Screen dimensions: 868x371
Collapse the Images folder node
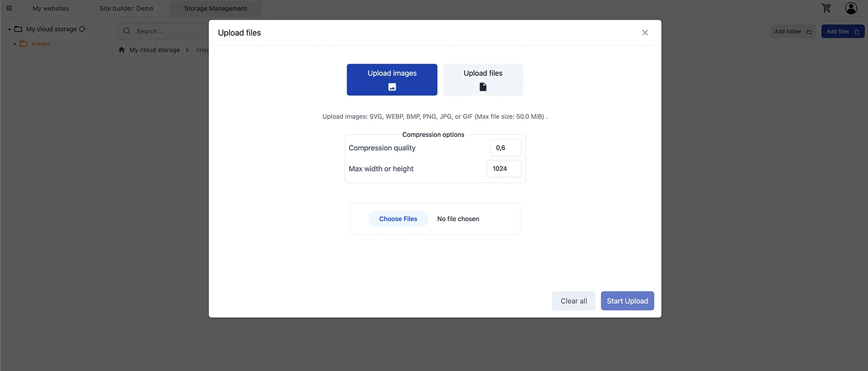coord(15,44)
